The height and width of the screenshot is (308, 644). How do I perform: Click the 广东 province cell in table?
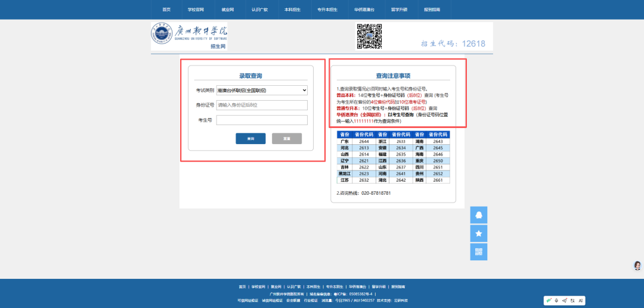[x=345, y=142]
